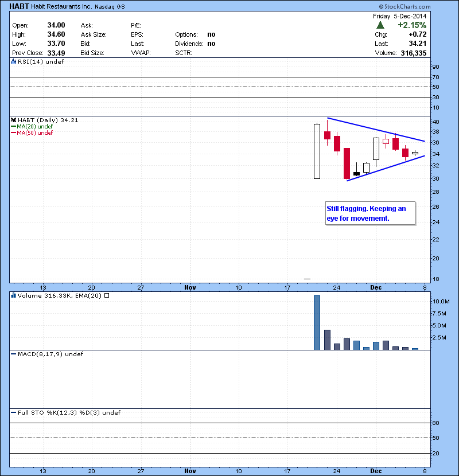This screenshot has width=459, height=476.
Task: Click the Nov label on price chart axis
Action: 190,287
